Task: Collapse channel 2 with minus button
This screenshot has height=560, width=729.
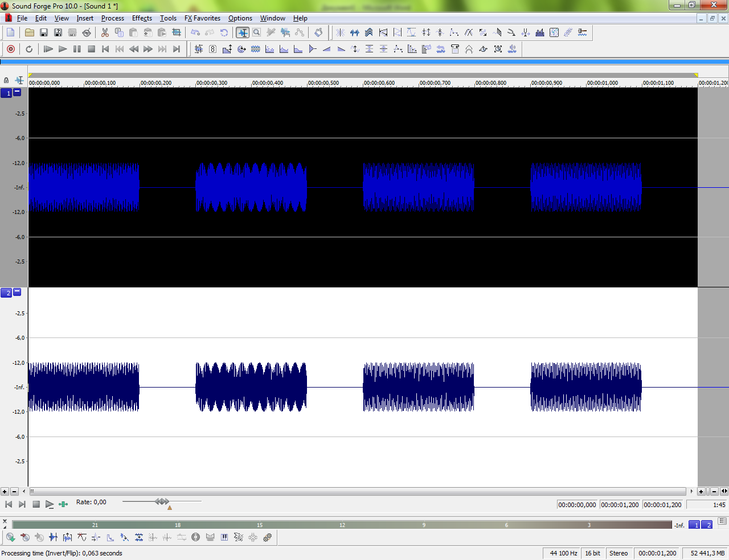Action: click(x=17, y=292)
